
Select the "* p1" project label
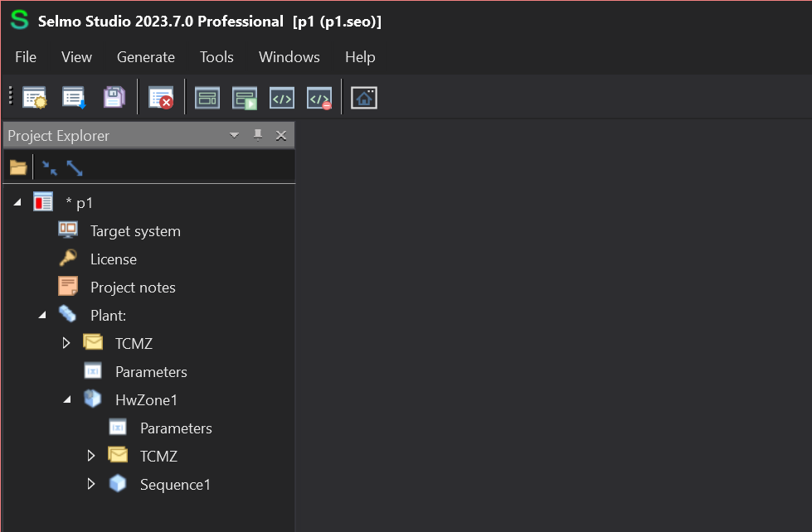point(80,203)
